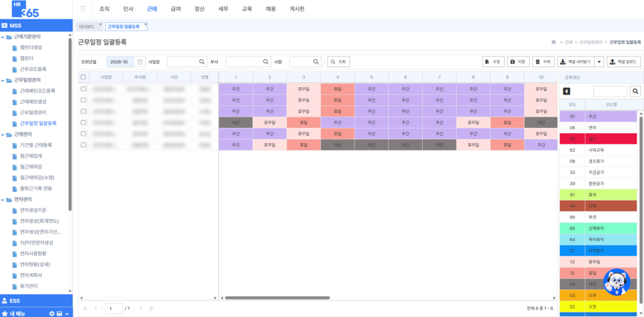The width and height of the screenshot is (644, 317).
Task: Open the MSS section header
Action: [x=36, y=25]
